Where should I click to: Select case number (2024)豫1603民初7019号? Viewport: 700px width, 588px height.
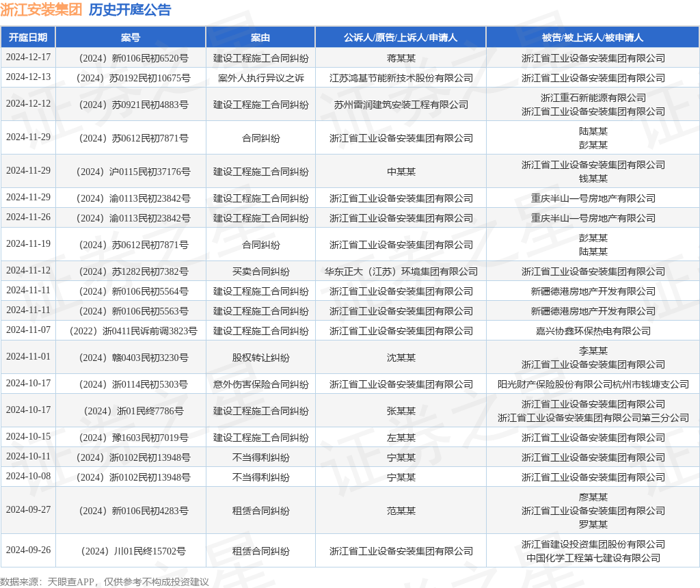click(x=133, y=438)
